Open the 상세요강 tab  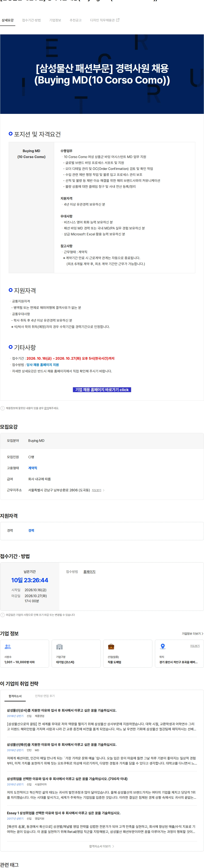click(7, 20)
